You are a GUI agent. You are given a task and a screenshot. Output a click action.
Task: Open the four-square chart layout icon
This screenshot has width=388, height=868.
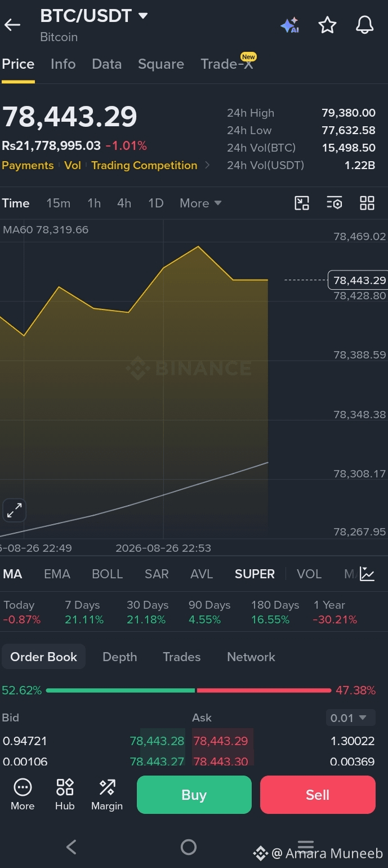pyautogui.click(x=367, y=203)
